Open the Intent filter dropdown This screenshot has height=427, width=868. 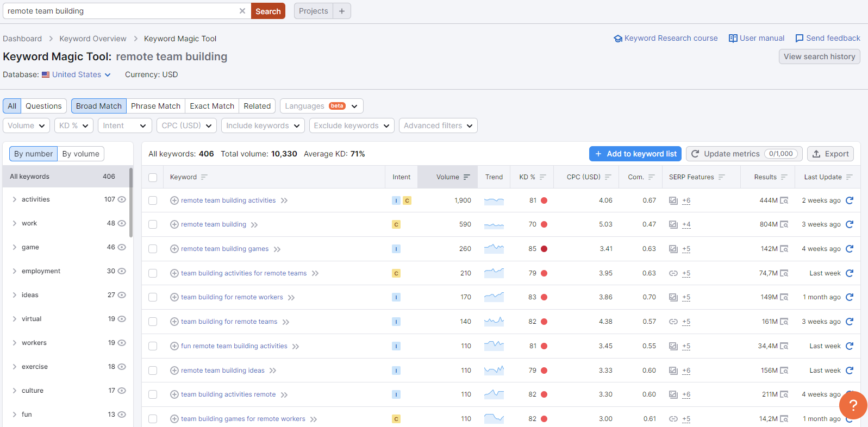(125, 125)
